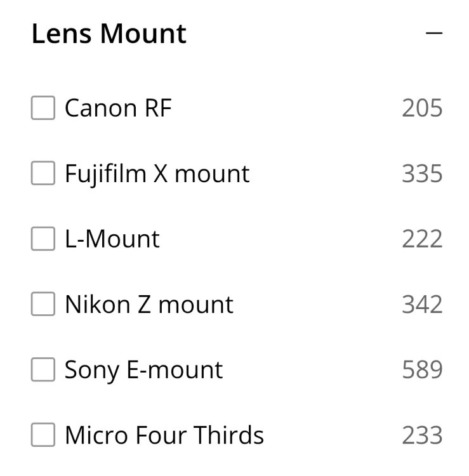This screenshot has height=476, width=469.
Task: Click the 233 count for Micro Four Thirds
Action: [422, 435]
